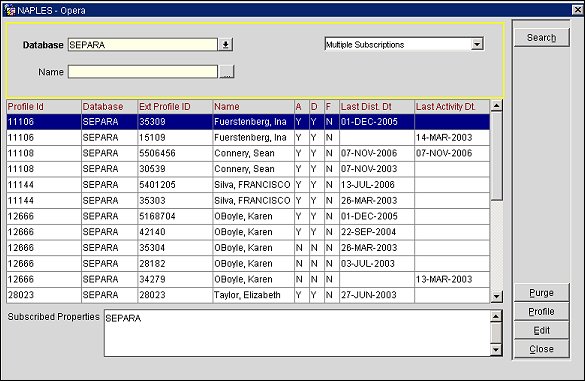Click Subscribed Properties scroll down arrow
Image resolution: width=585 pixels, height=381 pixels.
pos(495,350)
